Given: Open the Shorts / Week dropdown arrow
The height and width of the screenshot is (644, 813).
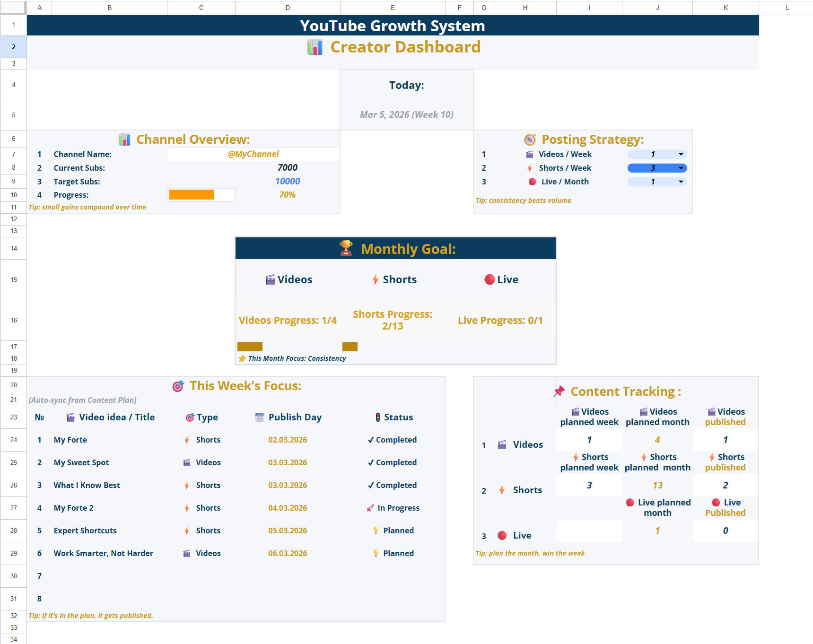Looking at the screenshot, I should click(681, 168).
